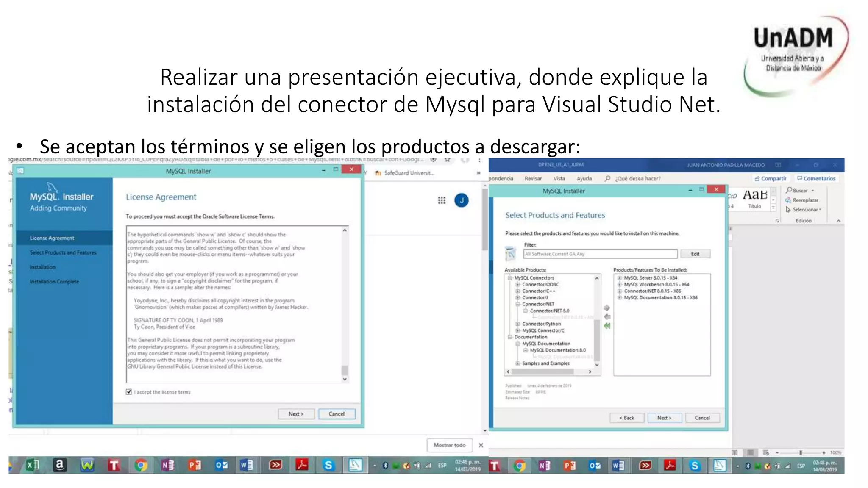The width and height of the screenshot is (868, 488).
Task: Uncheck I accept the license terms
Action: pos(129,392)
